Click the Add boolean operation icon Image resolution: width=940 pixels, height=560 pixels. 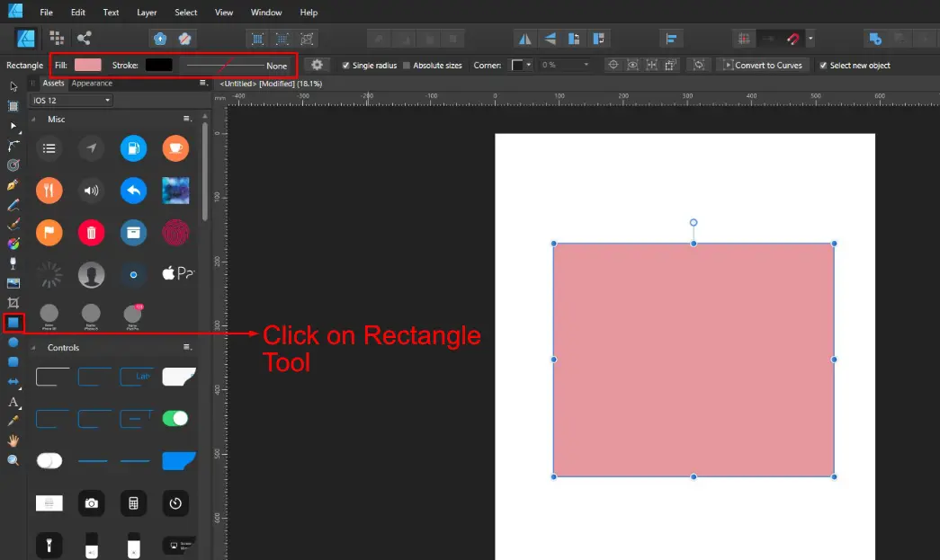(875, 39)
